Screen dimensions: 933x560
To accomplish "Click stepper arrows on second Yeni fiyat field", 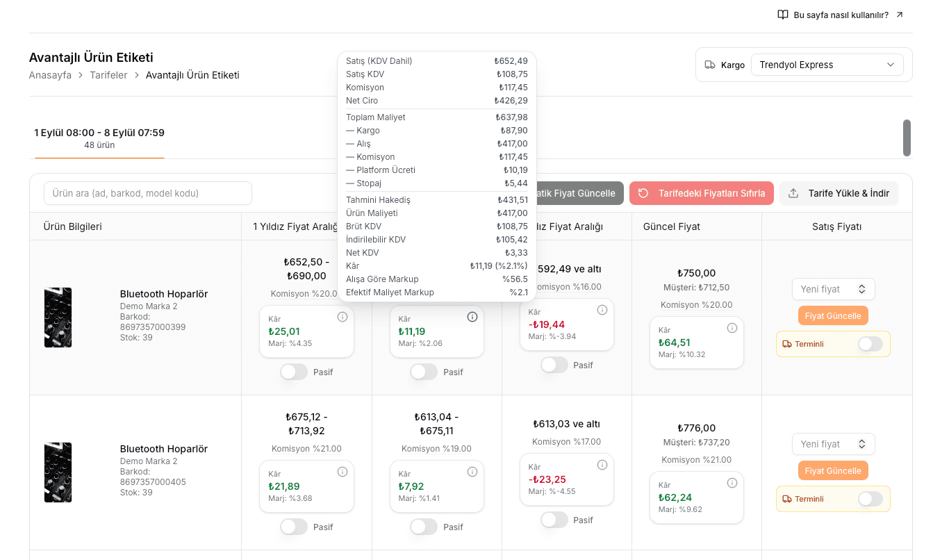I will point(862,444).
